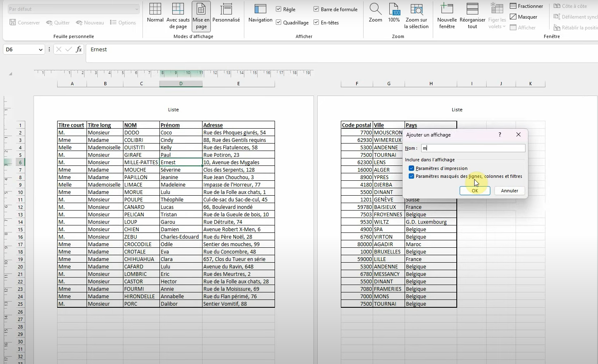Select column D header

coord(181,84)
